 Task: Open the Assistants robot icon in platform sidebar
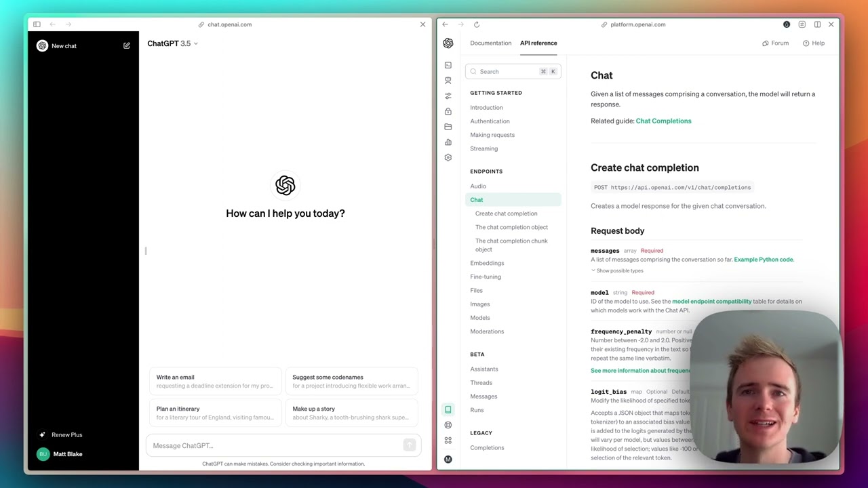click(448, 80)
